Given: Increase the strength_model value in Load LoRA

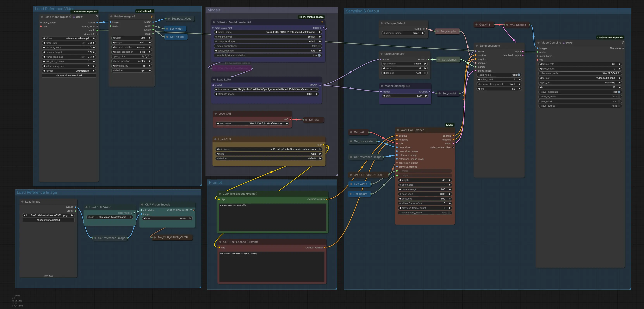Looking at the screenshot, I should click(317, 94).
